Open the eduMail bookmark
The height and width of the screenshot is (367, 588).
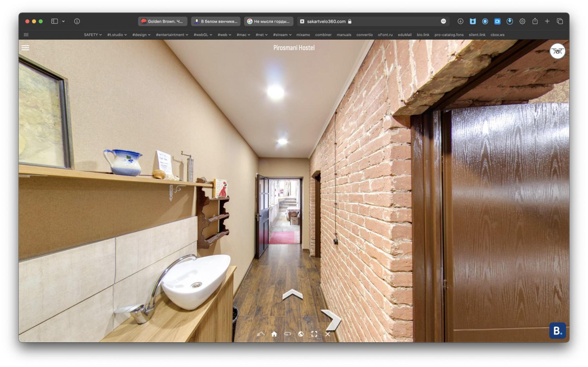click(x=405, y=35)
